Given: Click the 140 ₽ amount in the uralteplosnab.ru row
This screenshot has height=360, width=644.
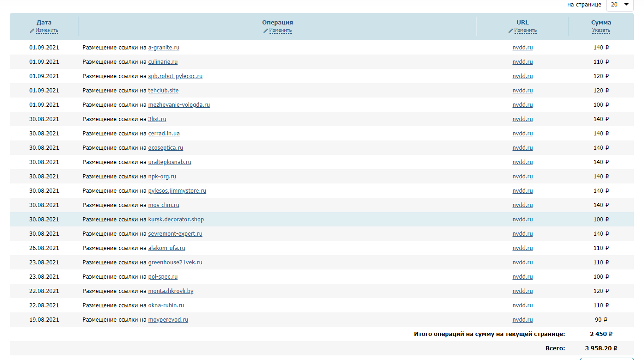Looking at the screenshot, I should click(601, 162).
